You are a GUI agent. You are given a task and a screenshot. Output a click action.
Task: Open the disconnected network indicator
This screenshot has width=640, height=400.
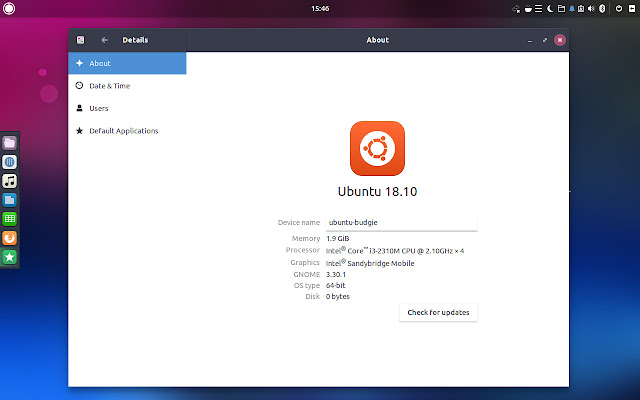tap(516, 9)
